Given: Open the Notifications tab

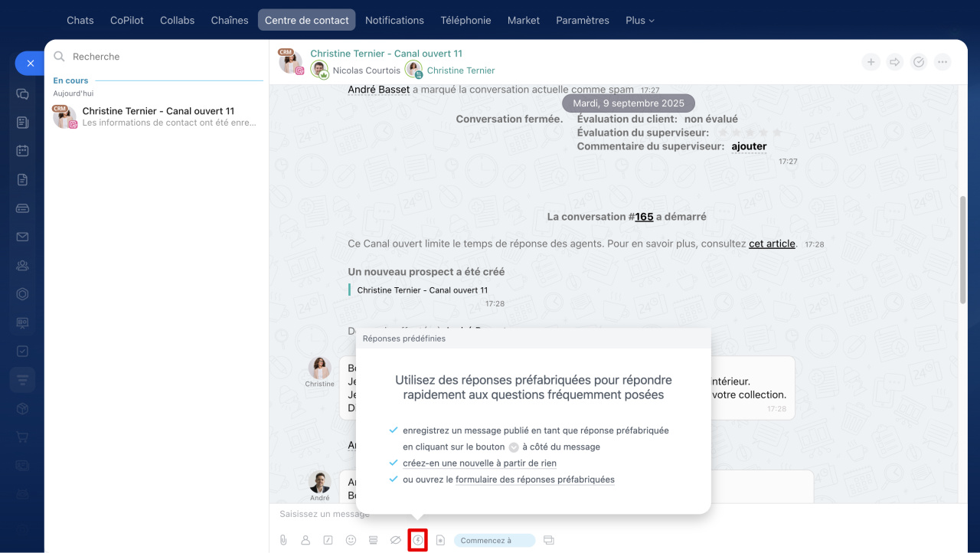Looking at the screenshot, I should (x=394, y=21).
